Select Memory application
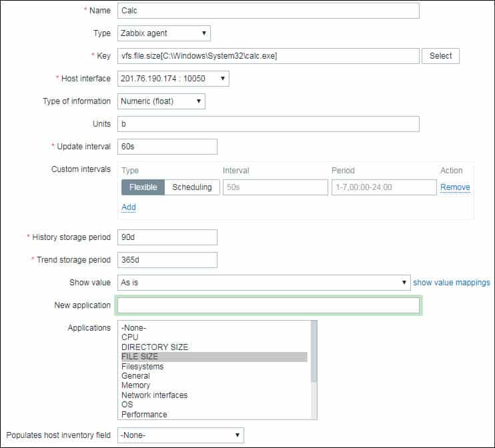 214,385
